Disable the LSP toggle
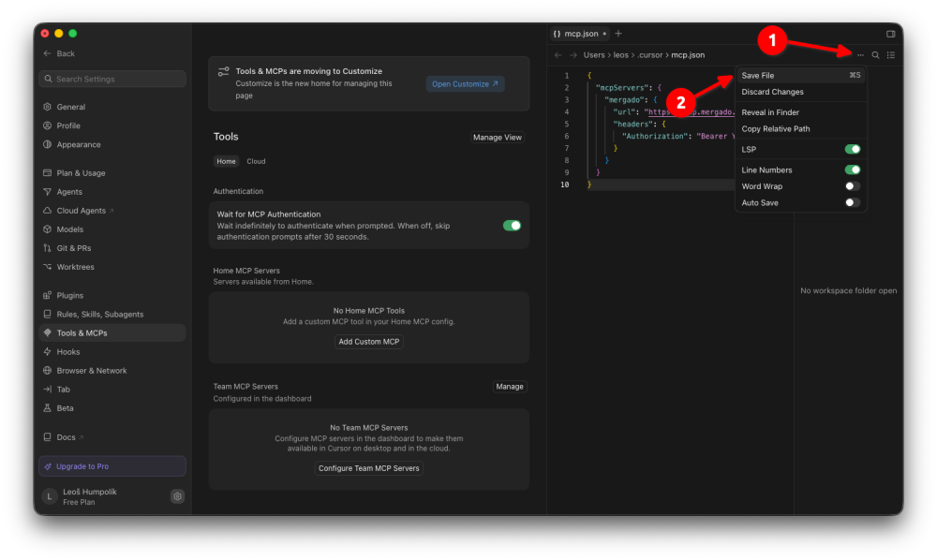Screen dimensions: 937x560 click(852, 149)
